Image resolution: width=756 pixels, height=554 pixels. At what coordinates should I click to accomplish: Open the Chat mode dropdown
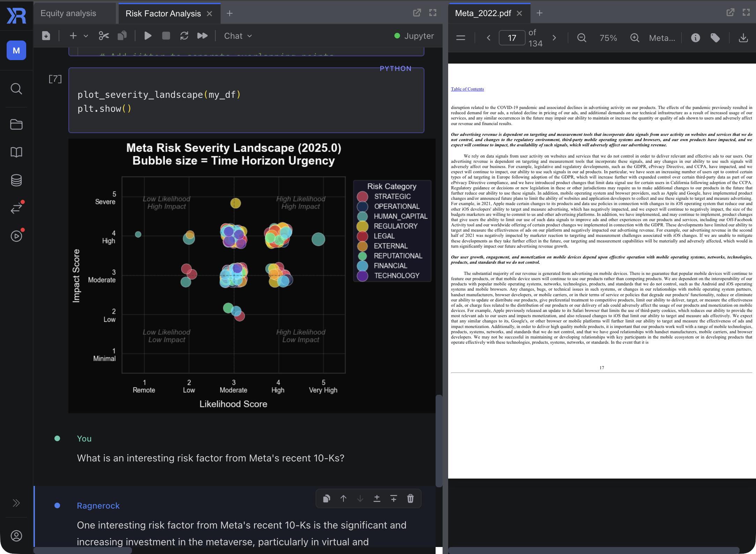point(237,36)
